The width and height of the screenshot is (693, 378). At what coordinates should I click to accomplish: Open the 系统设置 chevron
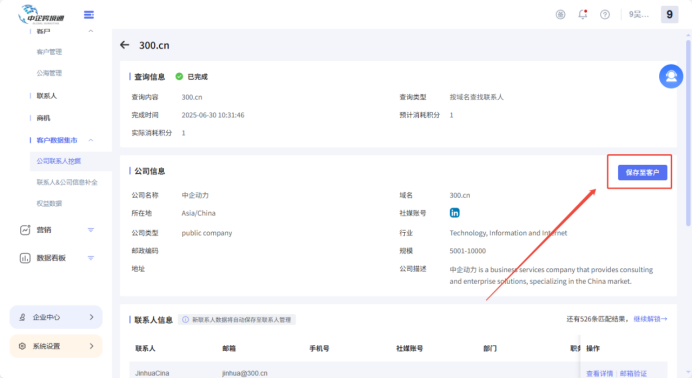point(91,346)
